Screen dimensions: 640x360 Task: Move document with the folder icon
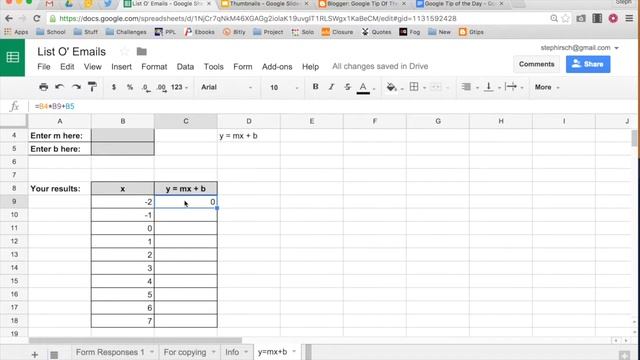point(142,51)
